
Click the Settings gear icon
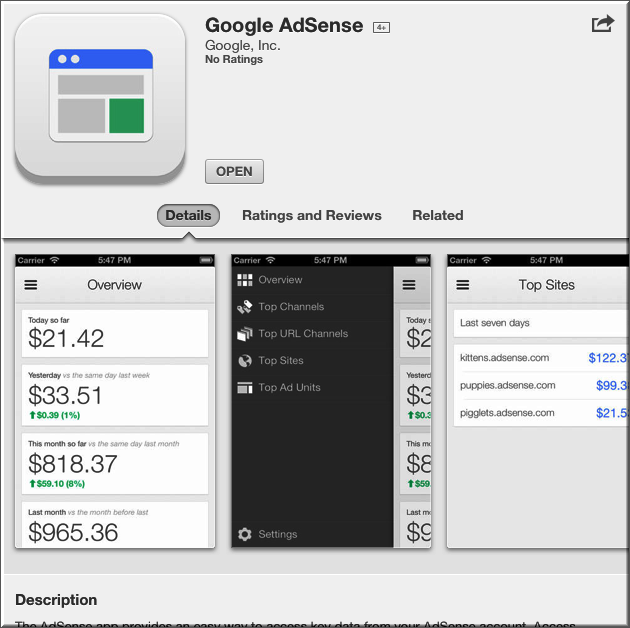coord(245,534)
